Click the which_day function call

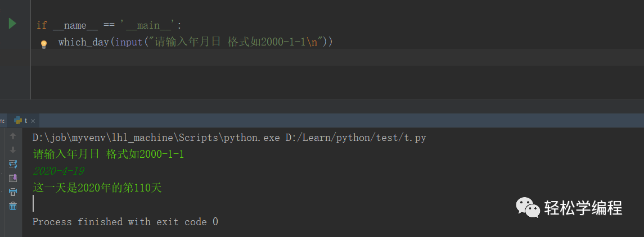coord(83,43)
